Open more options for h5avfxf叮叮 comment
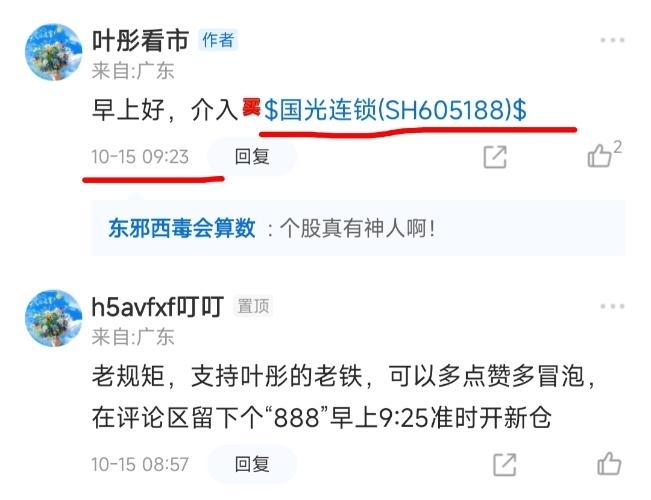This screenshot has height=500, width=651. pos(612,306)
